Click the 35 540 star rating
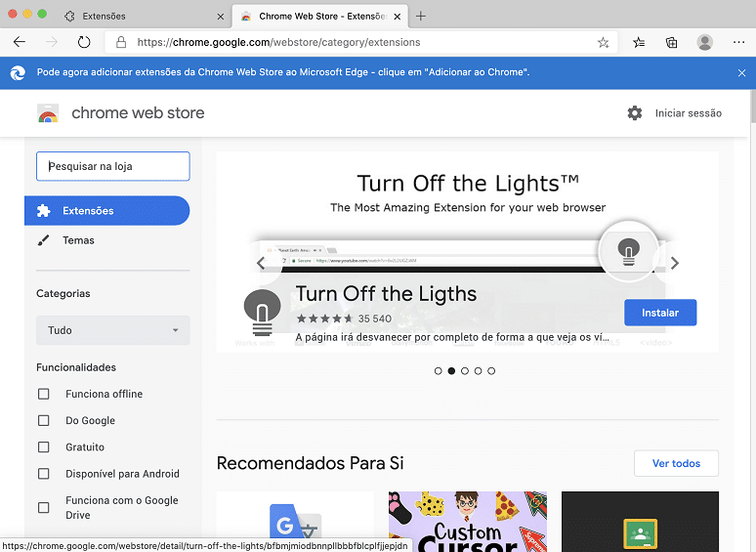 (344, 318)
